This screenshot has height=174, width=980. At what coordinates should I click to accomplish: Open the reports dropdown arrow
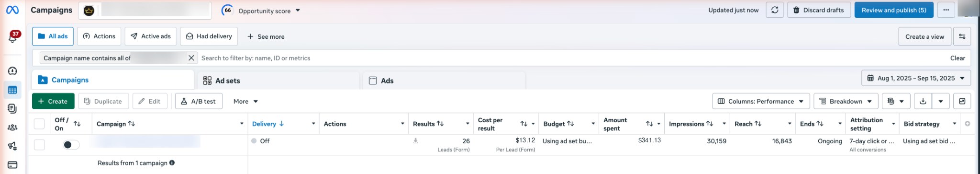(x=902, y=101)
